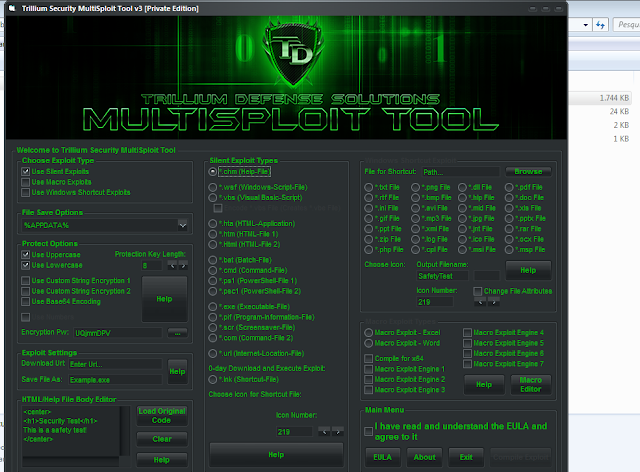Click the HTML body editor vertical scrollbar
Image resolution: width=640 pixels, height=472 pixels.
pos(125,431)
